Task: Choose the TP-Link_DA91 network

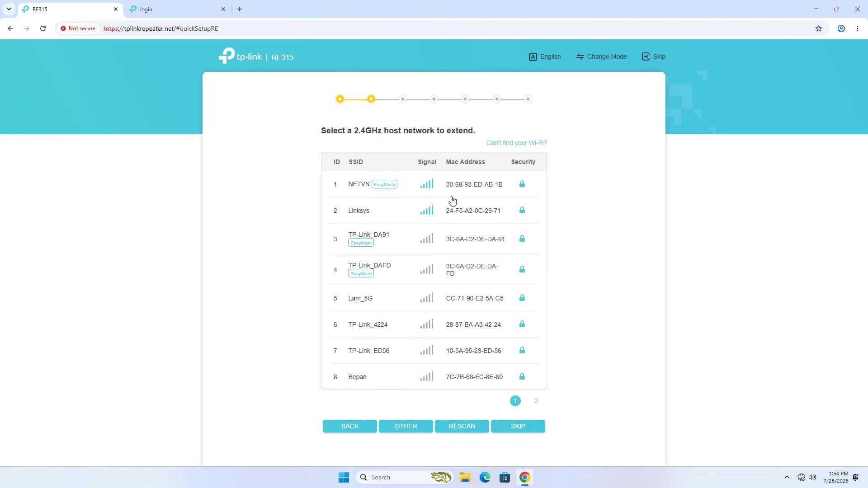Action: pos(434,239)
